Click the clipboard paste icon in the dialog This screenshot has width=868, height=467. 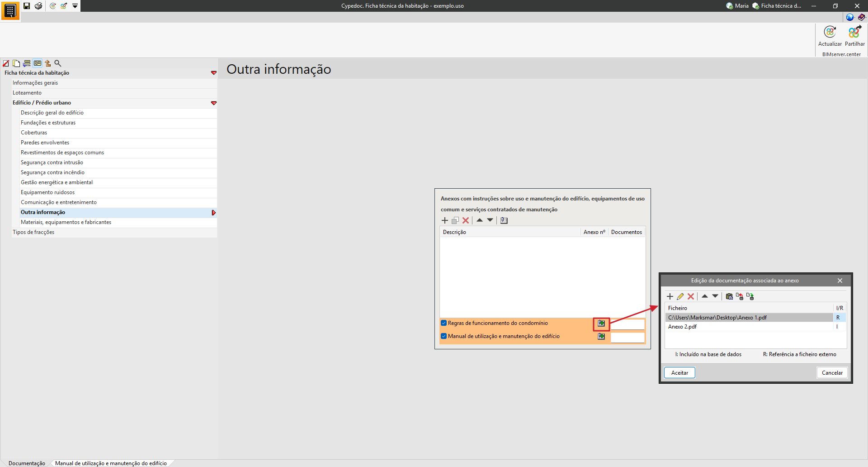729,296
